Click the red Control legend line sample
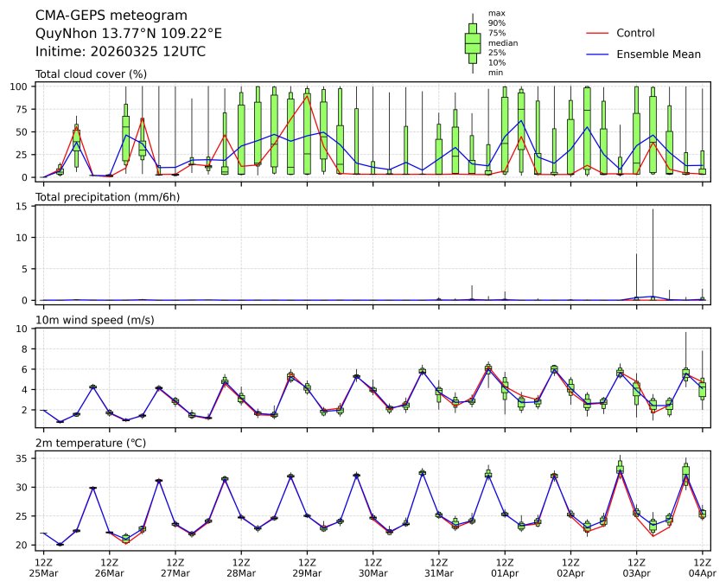Viewport: 726px width, 588px height. pos(598,33)
